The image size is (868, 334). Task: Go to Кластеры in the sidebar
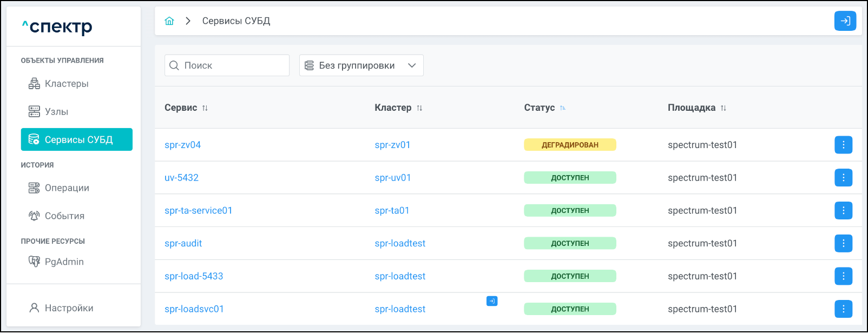point(66,84)
